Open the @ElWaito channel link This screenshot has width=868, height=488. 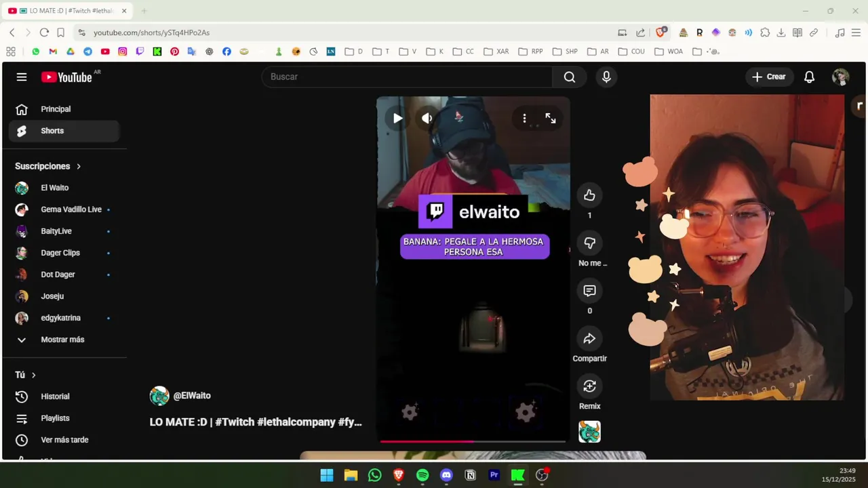[192, 396]
